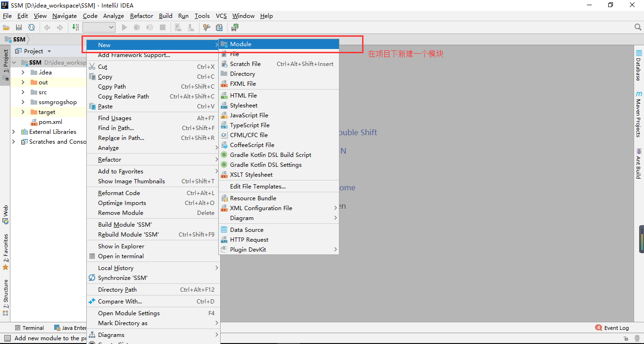
Task: Open Project Structure toolbar icon
Action: pos(219,28)
